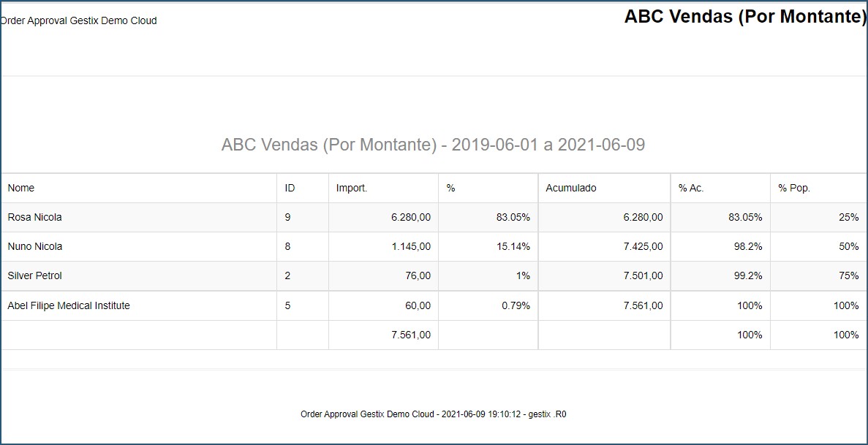Screen dimensions: 868x445
Task: Click the Acumulado column header
Action: (570, 189)
